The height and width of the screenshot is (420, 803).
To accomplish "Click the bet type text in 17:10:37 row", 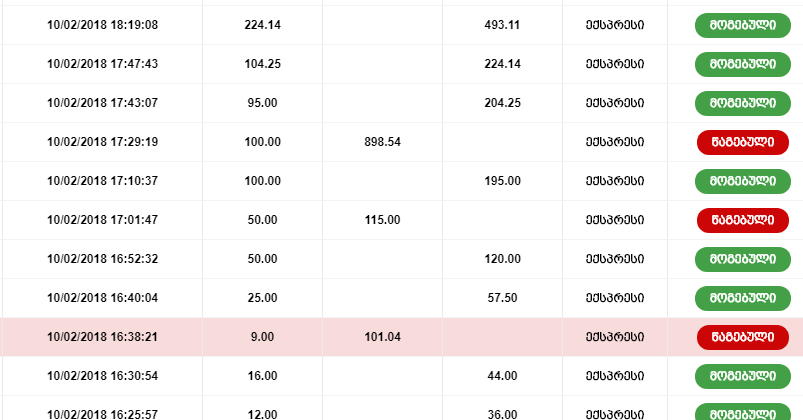I will (615, 181).
